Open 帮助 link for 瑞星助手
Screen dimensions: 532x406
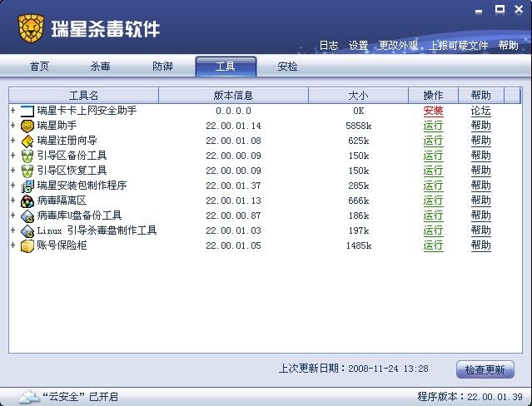pyautogui.click(x=480, y=126)
